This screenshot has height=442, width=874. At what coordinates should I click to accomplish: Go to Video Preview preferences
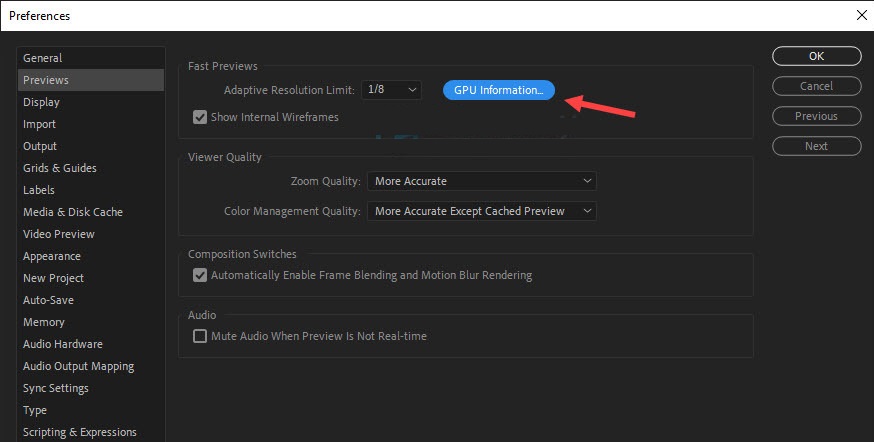(x=91, y=234)
